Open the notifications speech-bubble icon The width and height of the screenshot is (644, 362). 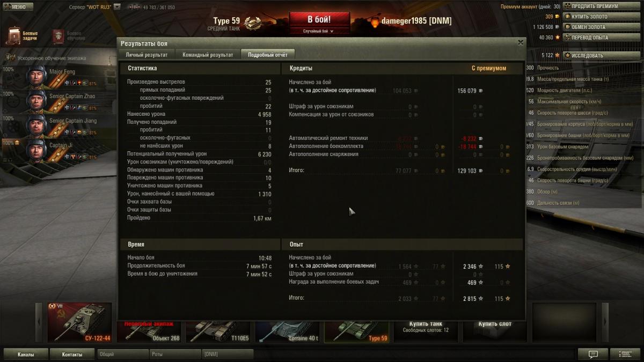pos(593,354)
